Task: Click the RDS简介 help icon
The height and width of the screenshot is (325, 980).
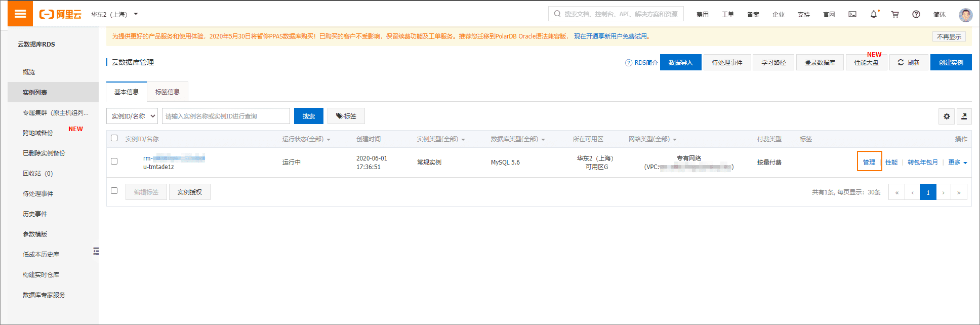Action: [x=629, y=63]
